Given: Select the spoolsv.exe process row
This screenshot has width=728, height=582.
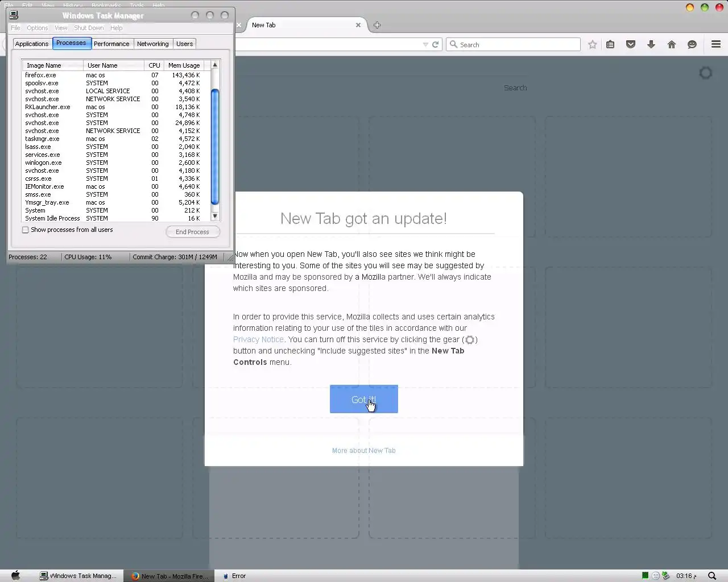Looking at the screenshot, I should pyautogui.click(x=113, y=83).
